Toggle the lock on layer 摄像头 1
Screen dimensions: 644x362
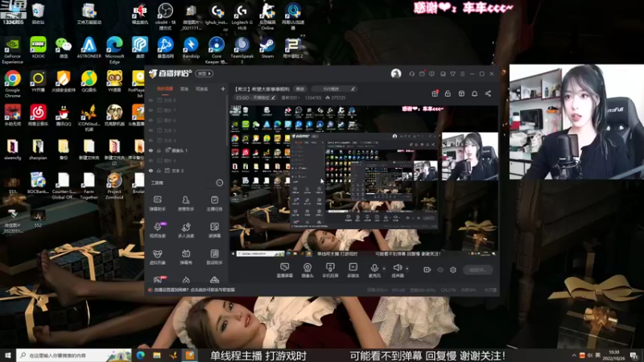coord(159,150)
